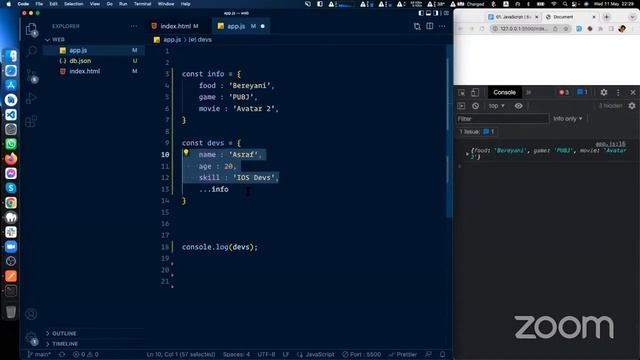Open the Accounts icon in activity bar

[31, 314]
